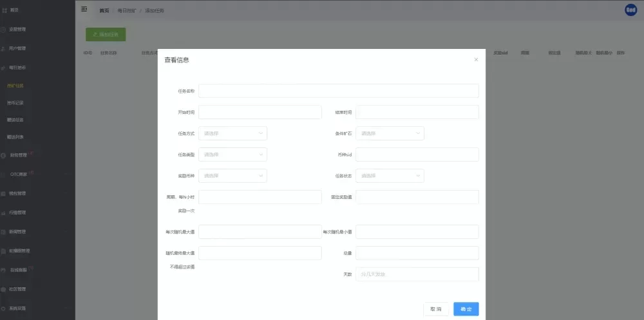This screenshot has height=320, width=644.
Task: Click the sidebar collapse hamburger icon
Action: coord(84,10)
